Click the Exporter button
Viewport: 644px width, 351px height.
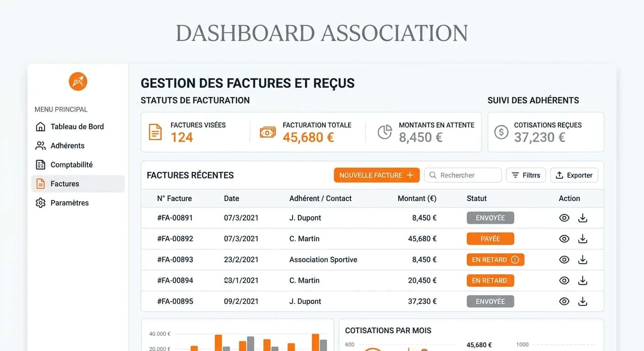coord(574,175)
